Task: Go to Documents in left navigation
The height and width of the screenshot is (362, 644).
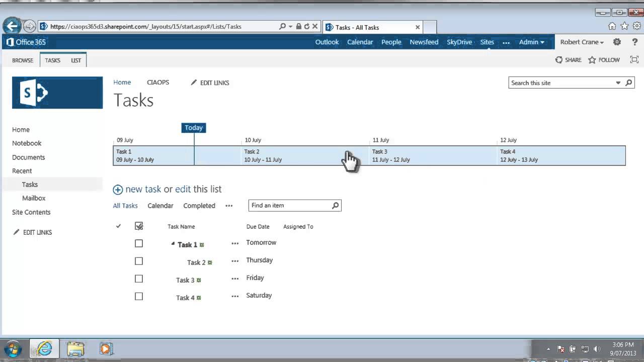Action: tap(29, 157)
